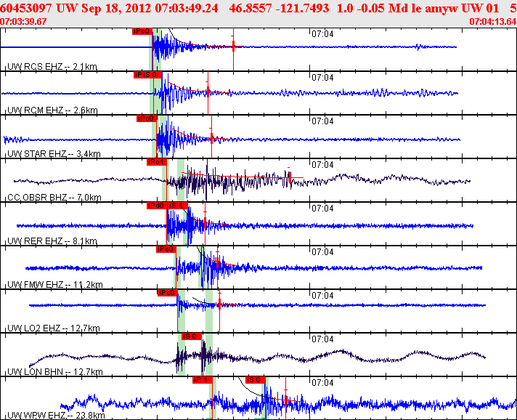
Task: Select the P pick flag on RCM trace
Action: (x=144, y=75)
